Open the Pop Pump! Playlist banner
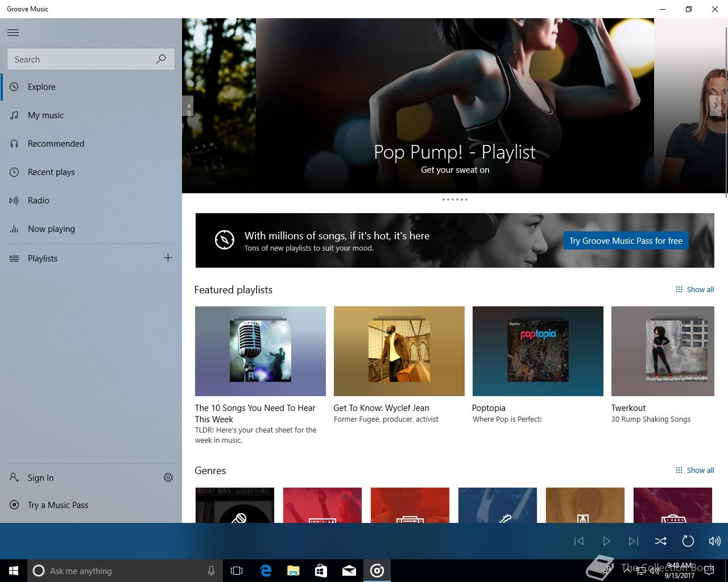 click(455, 106)
